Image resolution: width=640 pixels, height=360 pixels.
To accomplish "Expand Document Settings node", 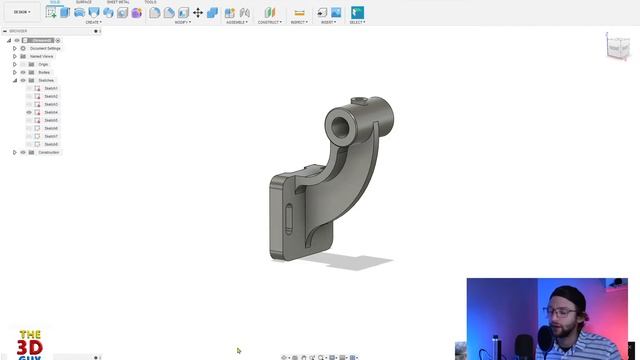I will pos(15,48).
